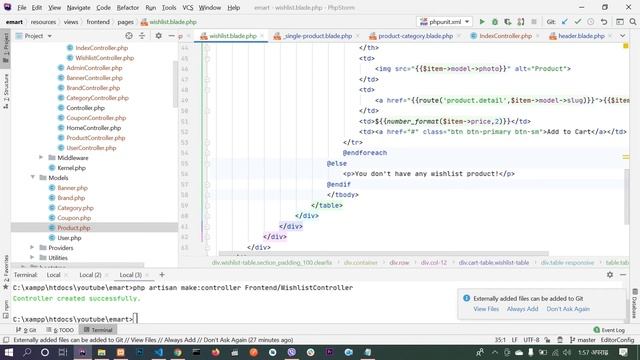Commit changes with the Git checkmark
640x360 pixels.
point(578,22)
